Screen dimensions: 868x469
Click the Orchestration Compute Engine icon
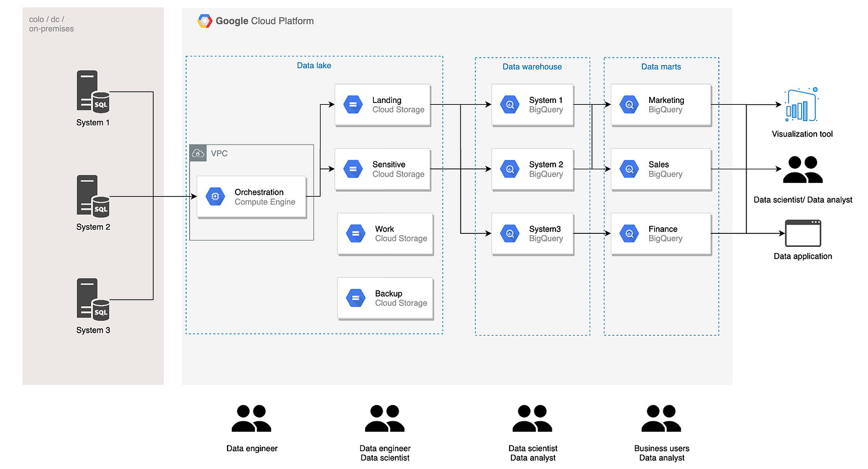coord(215,196)
